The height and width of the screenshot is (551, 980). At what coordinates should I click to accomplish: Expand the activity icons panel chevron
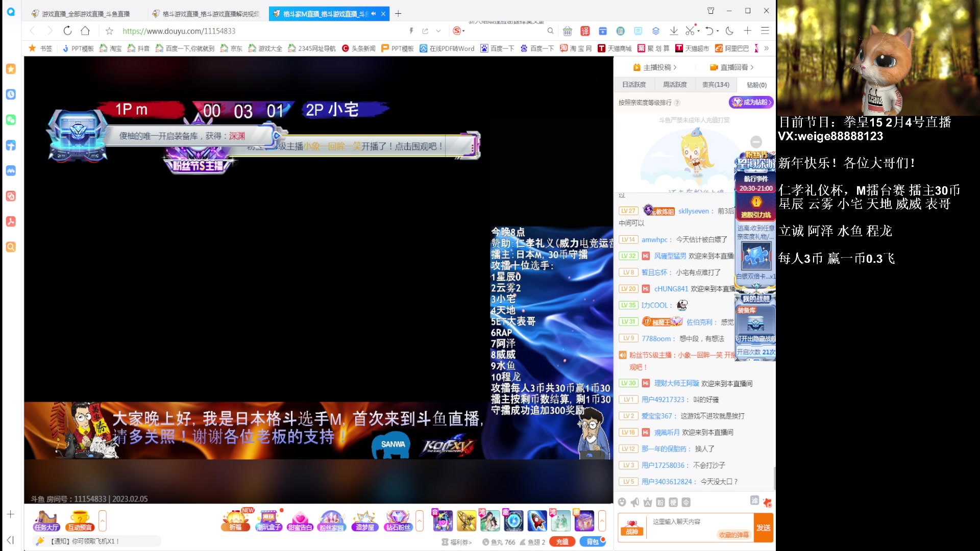420,521
